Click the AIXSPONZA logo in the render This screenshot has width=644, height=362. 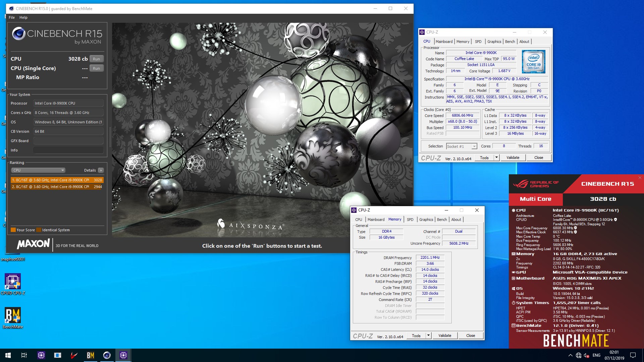[x=251, y=225]
